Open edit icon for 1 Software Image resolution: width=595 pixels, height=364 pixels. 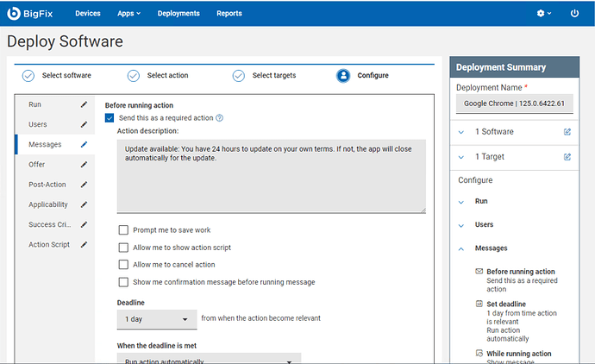point(567,132)
